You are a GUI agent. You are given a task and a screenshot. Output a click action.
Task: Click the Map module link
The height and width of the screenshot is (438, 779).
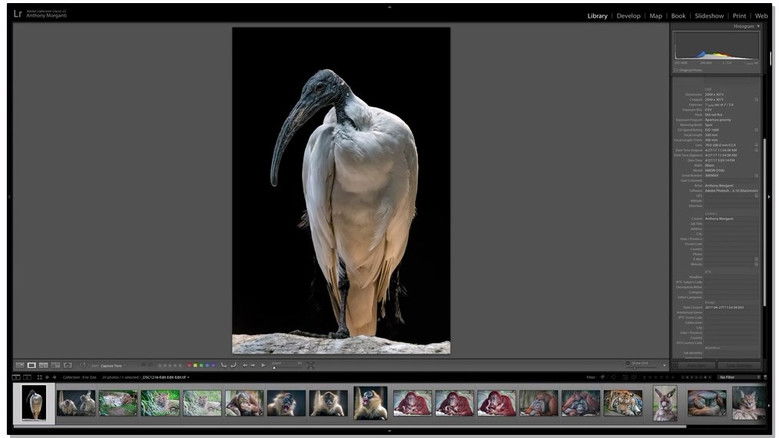[x=656, y=16]
